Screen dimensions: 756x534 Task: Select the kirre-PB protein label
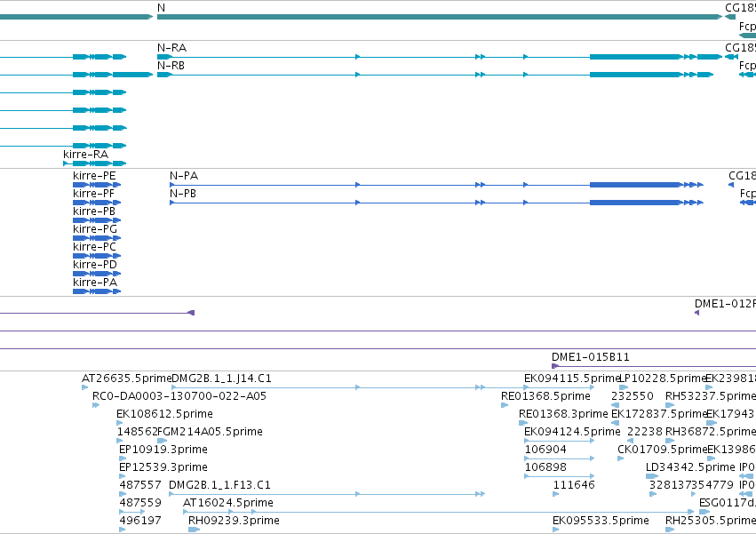coord(94,211)
